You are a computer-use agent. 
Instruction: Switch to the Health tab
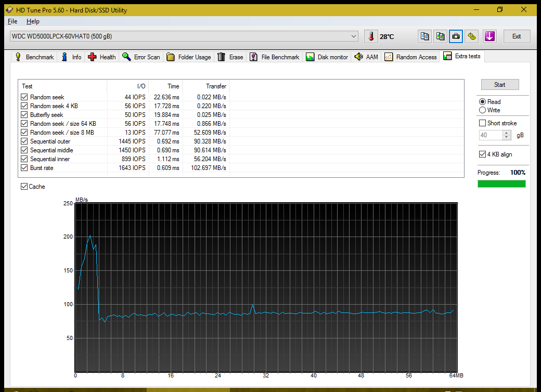tap(102, 57)
